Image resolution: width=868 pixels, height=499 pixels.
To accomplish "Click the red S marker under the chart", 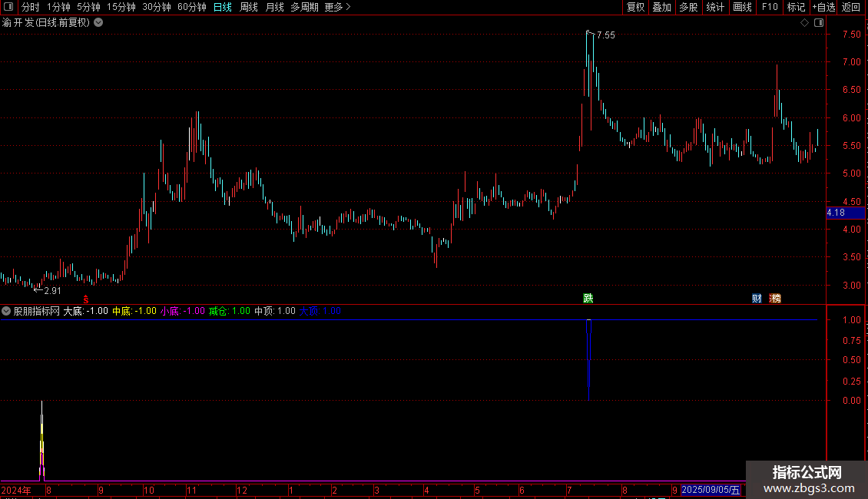I will coord(86,299).
